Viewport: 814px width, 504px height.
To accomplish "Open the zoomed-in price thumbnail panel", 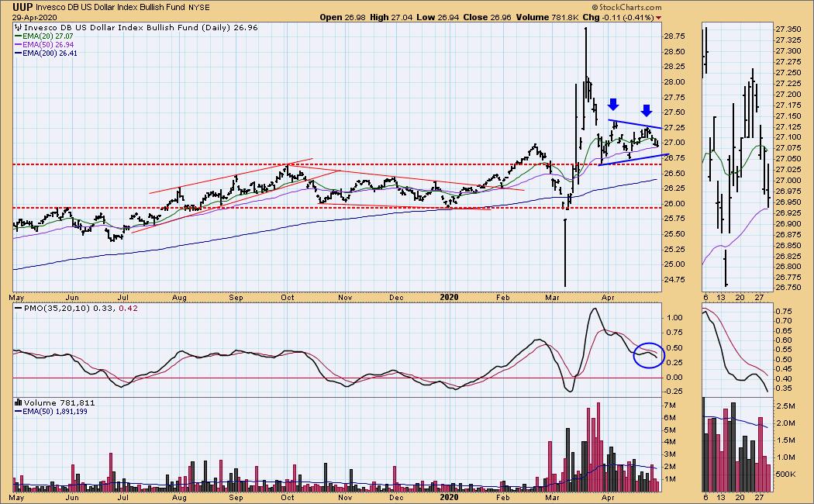I will point(737,157).
